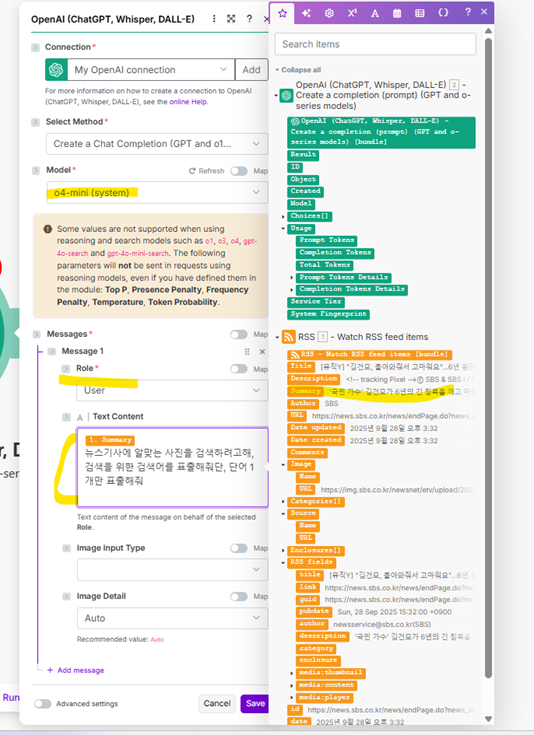
Task: Open the date functions calendar tab
Action: [397, 13]
